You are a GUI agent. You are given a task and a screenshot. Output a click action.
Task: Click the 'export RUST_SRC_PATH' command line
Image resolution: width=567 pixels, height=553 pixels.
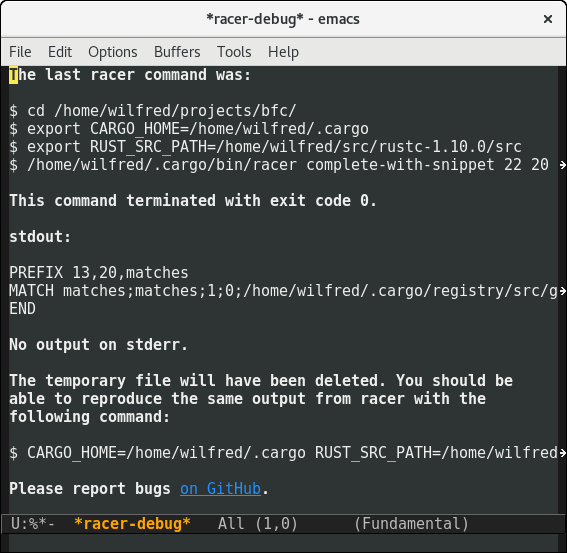click(265, 147)
